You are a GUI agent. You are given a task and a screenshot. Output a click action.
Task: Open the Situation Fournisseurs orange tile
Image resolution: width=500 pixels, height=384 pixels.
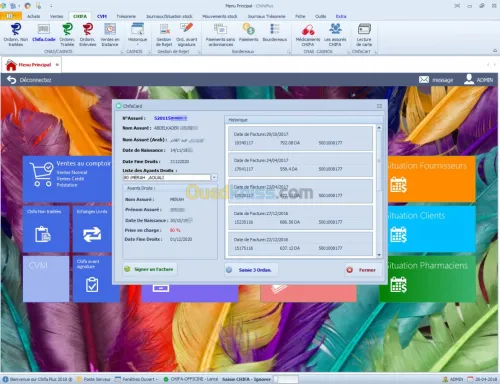pos(431,179)
